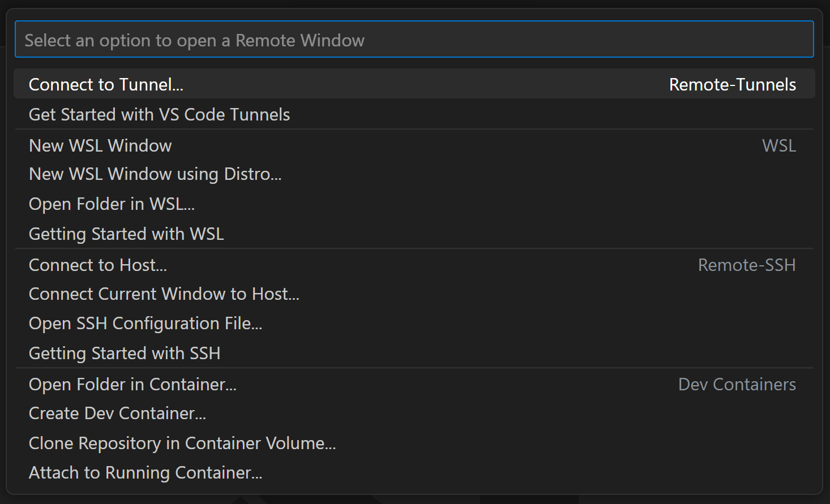Select Connect to Tunnel... option
Viewport: 830px width, 504px height.
414,84
